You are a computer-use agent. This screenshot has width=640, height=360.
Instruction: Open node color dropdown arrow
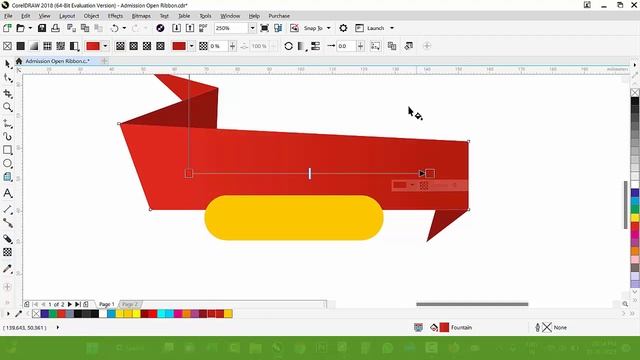tap(191, 46)
